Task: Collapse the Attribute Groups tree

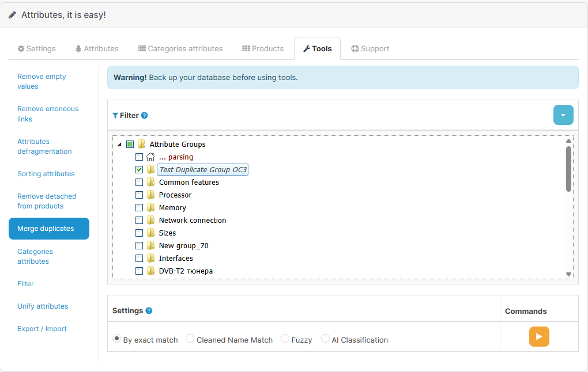Action: click(x=119, y=144)
